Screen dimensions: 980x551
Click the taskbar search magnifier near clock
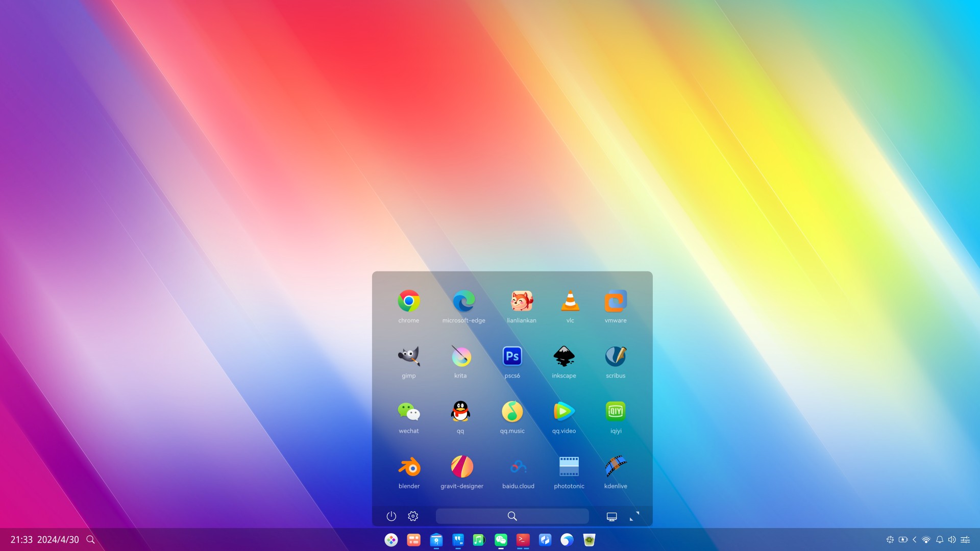click(90, 540)
